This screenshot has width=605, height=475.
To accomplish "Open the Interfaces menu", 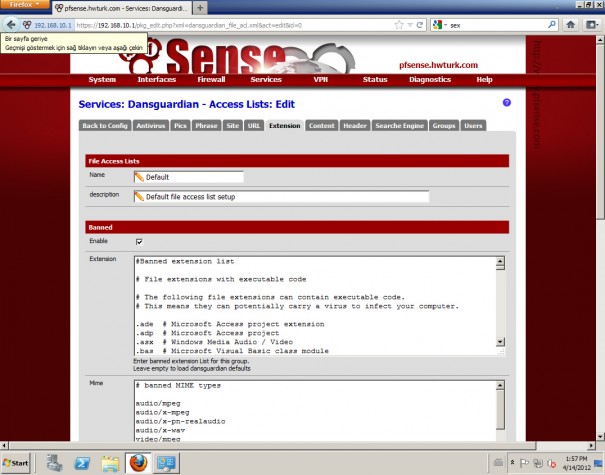I will 157,79.
